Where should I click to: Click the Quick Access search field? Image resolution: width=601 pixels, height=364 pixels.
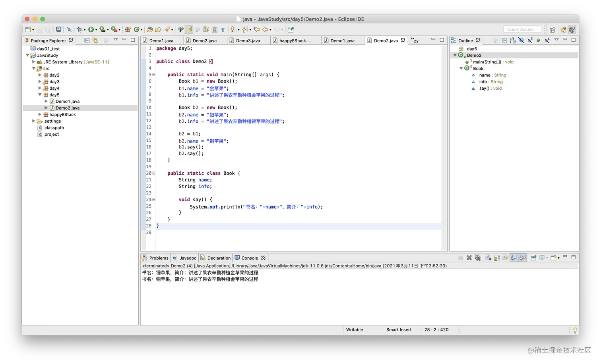pyautogui.click(x=522, y=29)
